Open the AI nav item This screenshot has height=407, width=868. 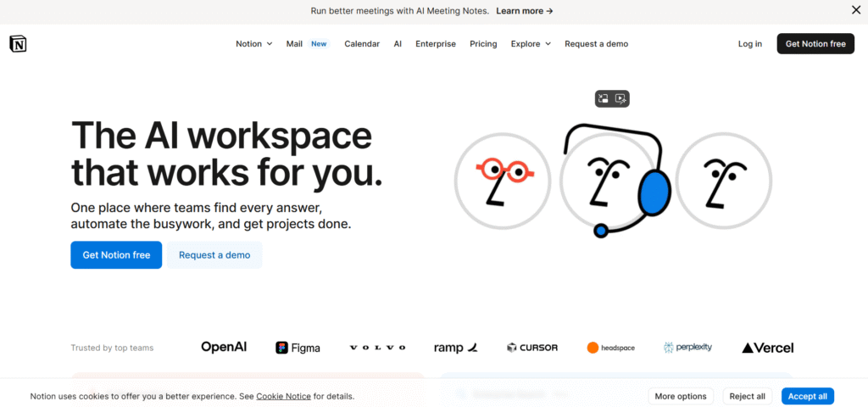click(x=398, y=44)
